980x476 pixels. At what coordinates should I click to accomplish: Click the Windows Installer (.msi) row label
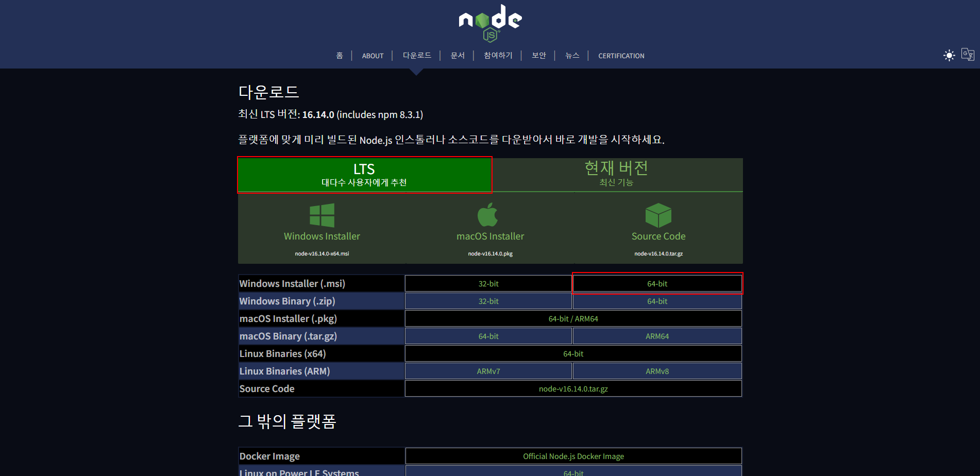(x=292, y=284)
